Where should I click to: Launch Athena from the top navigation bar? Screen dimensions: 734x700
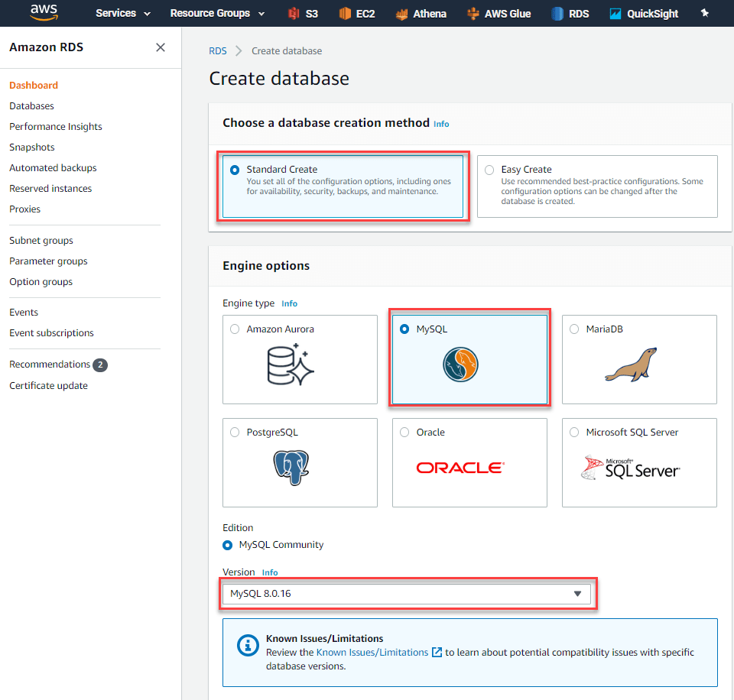click(421, 12)
